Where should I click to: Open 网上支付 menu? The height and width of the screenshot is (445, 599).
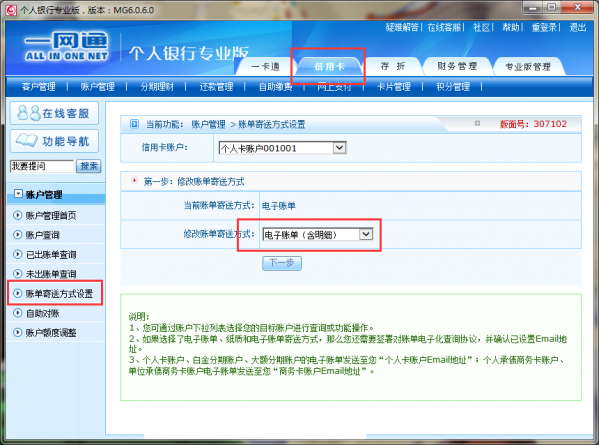[x=334, y=87]
